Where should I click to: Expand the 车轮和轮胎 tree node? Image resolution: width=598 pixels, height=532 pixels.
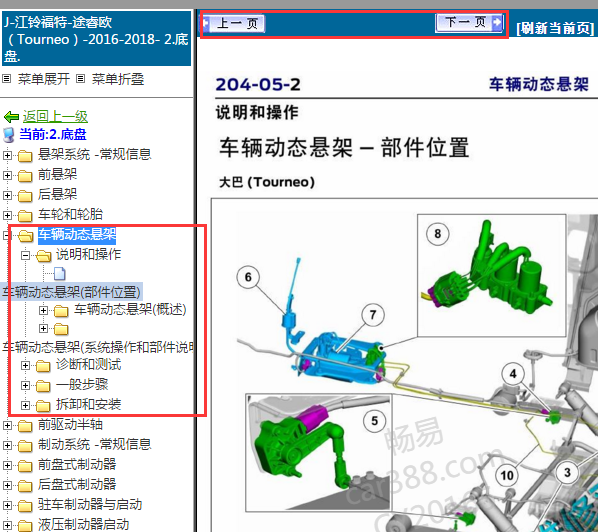click(7, 215)
